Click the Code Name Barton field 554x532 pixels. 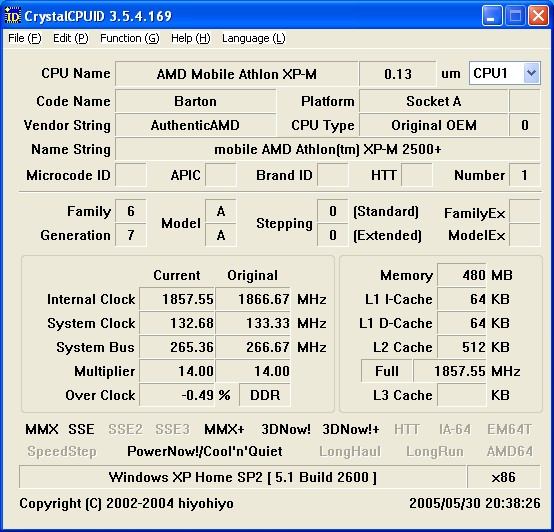(x=195, y=101)
